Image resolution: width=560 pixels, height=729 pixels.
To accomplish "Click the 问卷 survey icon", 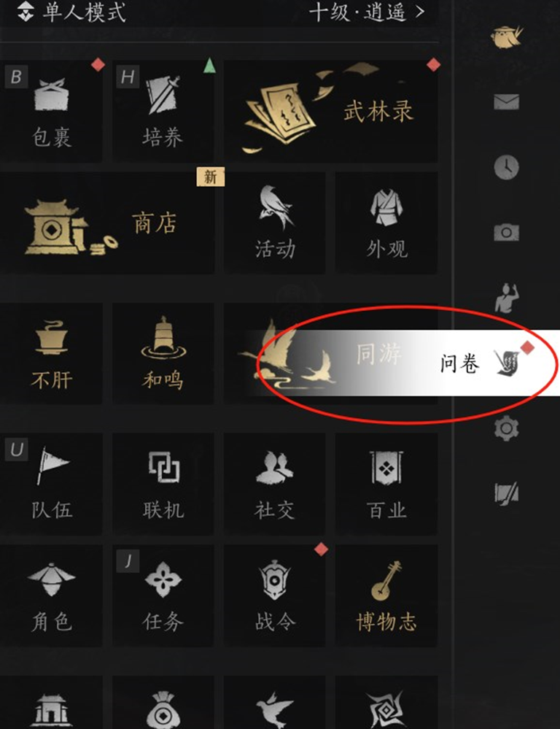I will tap(507, 363).
